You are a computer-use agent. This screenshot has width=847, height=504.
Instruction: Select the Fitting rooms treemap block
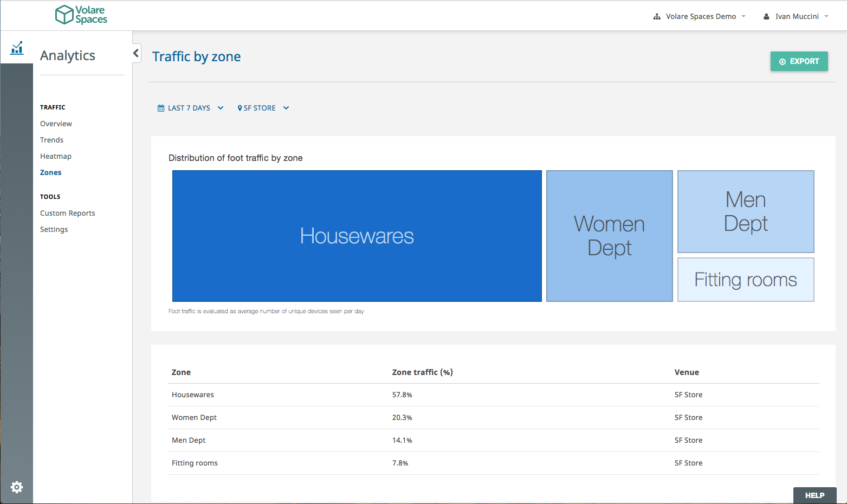coord(746,280)
